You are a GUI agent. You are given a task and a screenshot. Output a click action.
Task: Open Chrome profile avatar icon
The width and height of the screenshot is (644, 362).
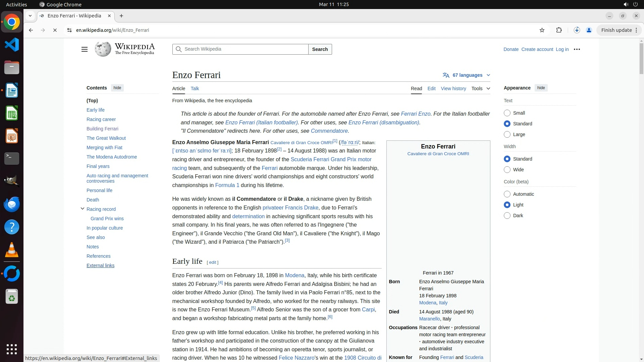tap(589, 30)
